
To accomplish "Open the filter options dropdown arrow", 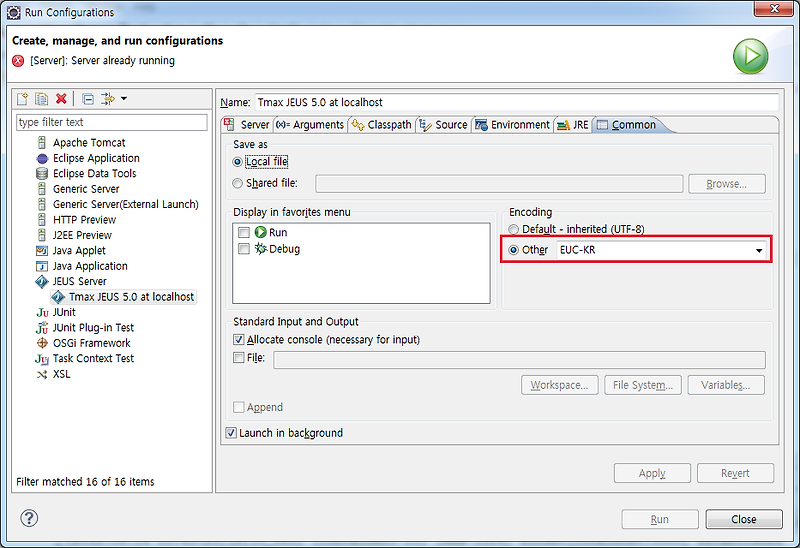I will tap(123, 98).
